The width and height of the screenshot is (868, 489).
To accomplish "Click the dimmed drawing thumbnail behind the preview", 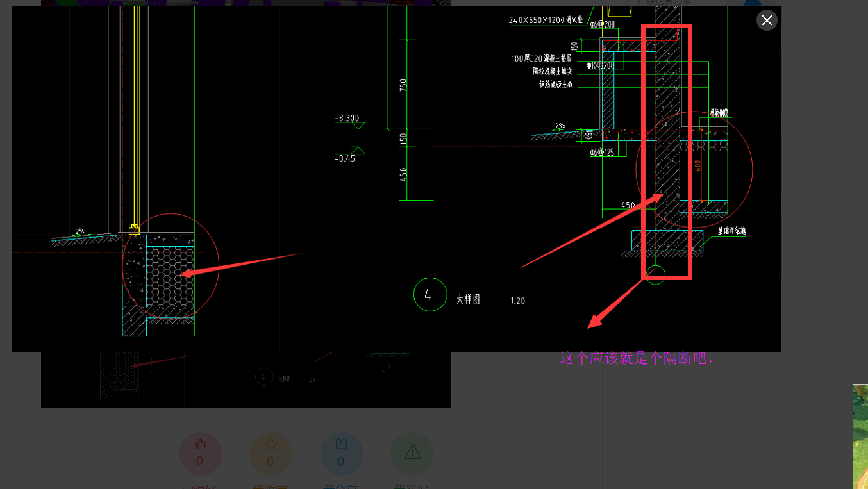I will [x=246, y=379].
